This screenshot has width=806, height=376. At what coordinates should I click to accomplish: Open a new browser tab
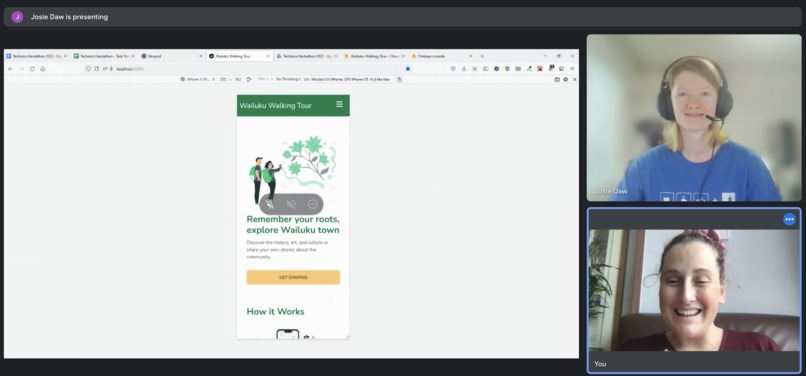pos(482,56)
